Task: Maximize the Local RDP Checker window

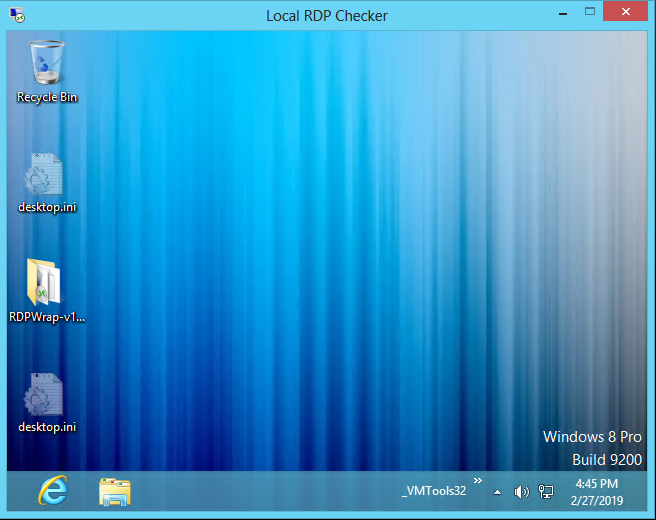Action: click(x=592, y=13)
